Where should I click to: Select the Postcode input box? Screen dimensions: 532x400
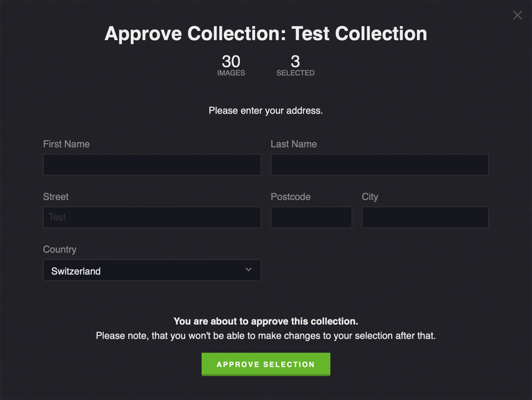point(311,217)
